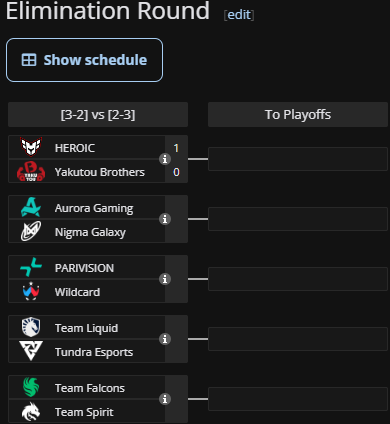
Task: Click the Team Liquid logo icon
Action: coord(31,327)
